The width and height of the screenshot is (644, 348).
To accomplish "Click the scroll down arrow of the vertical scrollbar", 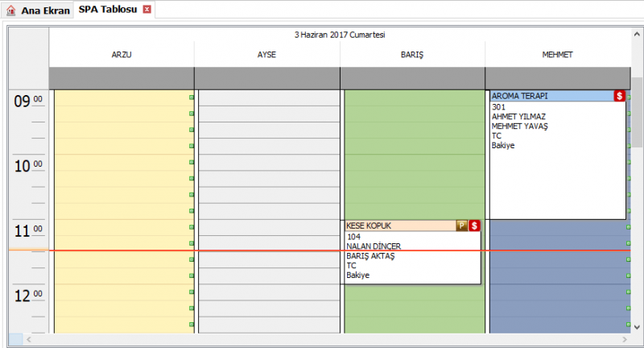I will click(637, 327).
